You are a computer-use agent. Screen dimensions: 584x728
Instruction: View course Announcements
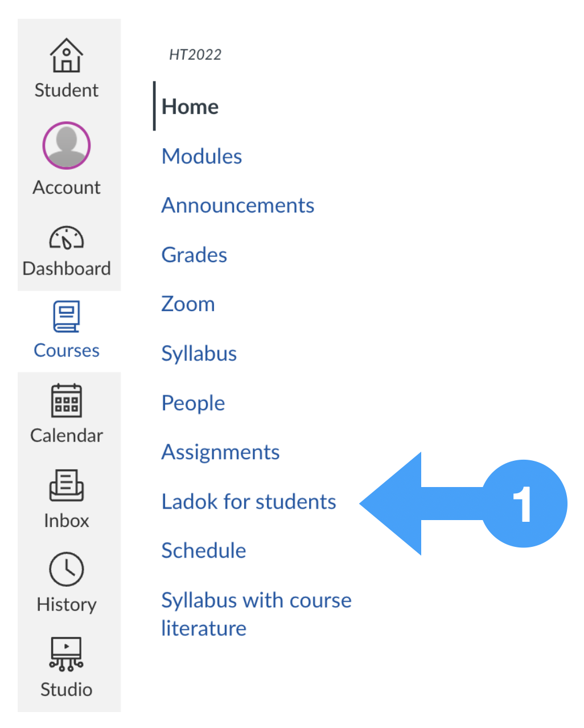pyautogui.click(x=238, y=205)
